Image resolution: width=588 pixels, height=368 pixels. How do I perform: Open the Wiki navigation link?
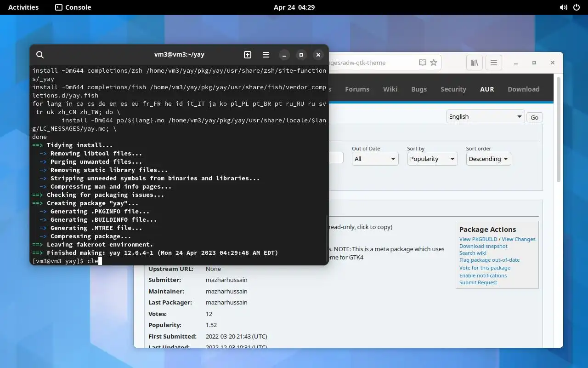click(x=390, y=89)
